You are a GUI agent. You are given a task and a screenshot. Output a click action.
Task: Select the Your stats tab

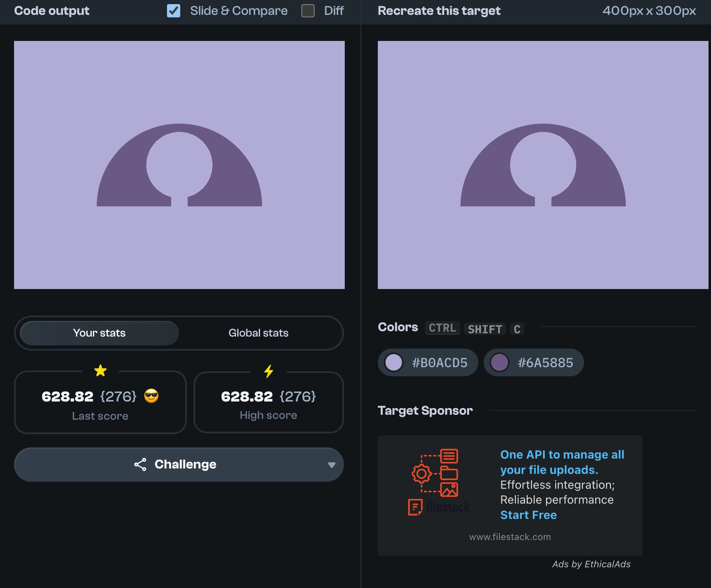coord(99,333)
